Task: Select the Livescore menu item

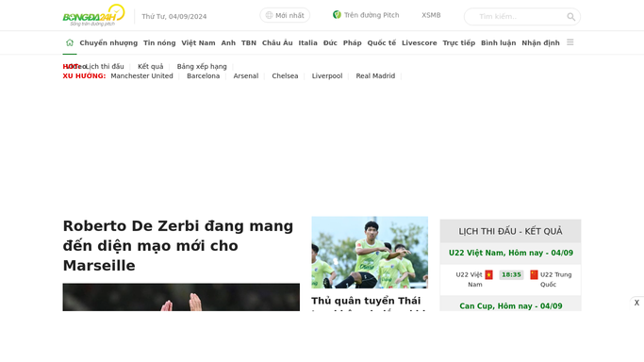Action: (419, 42)
